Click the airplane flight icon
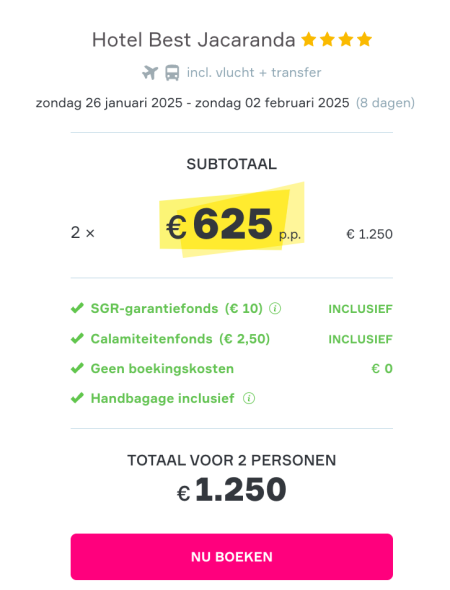 point(150,72)
